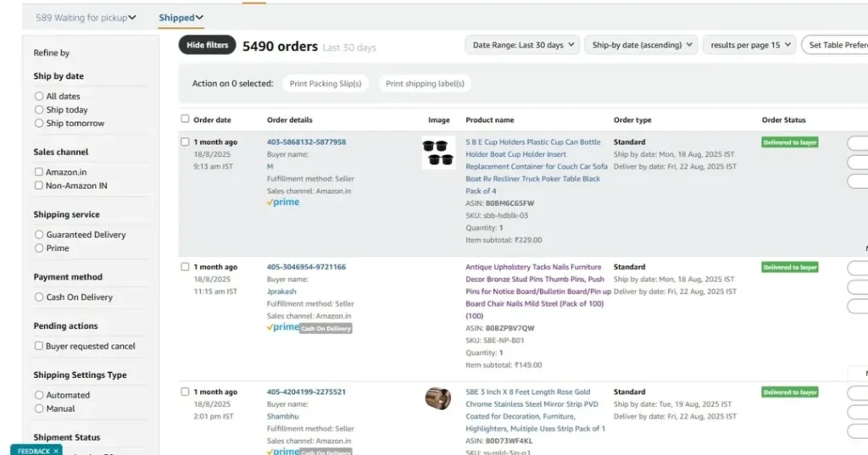Viewport: 868px width, 455px height.
Task: Open the results per page 15 dropdown
Action: click(x=749, y=45)
